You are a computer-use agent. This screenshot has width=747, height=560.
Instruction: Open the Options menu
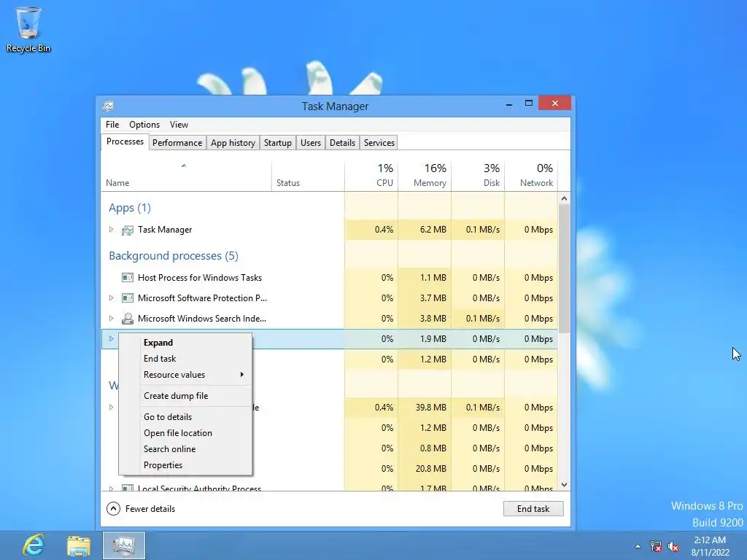[x=144, y=124]
